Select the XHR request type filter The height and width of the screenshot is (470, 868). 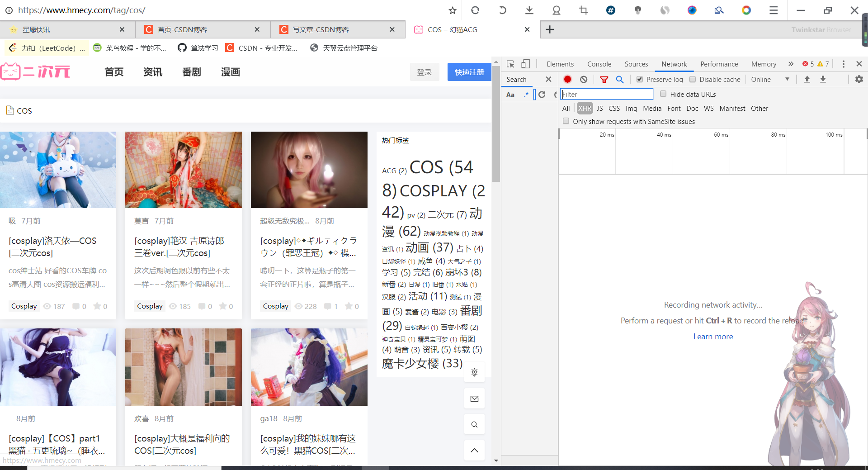point(585,108)
